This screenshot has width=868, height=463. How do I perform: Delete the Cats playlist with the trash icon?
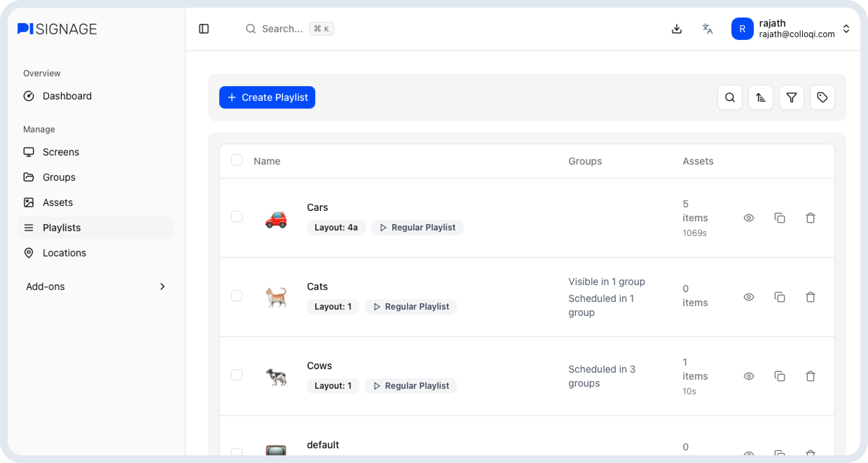810,297
